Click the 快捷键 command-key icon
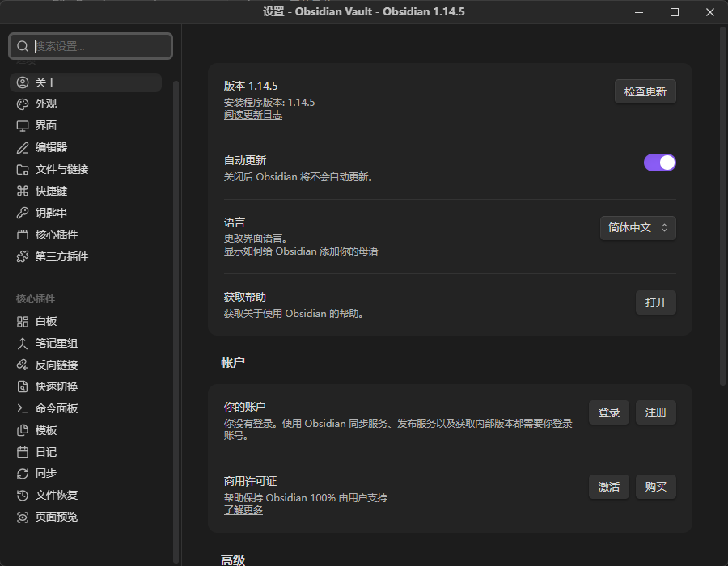The height and width of the screenshot is (566, 728). 23,191
